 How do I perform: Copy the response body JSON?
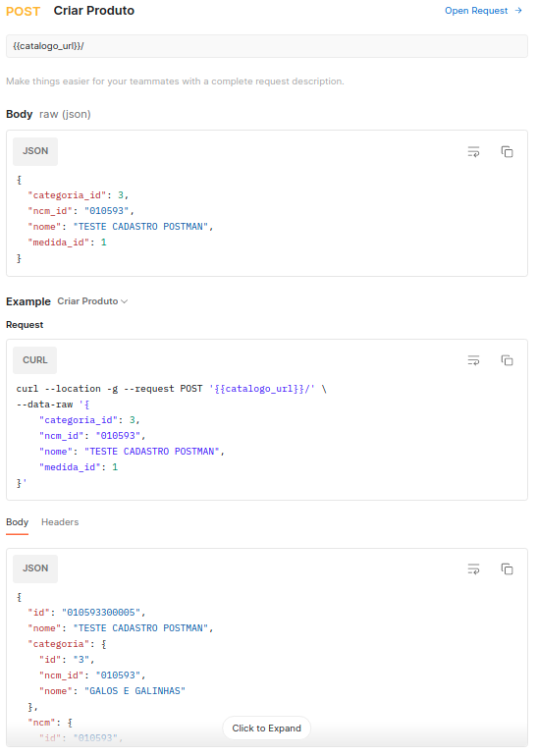[x=507, y=568]
